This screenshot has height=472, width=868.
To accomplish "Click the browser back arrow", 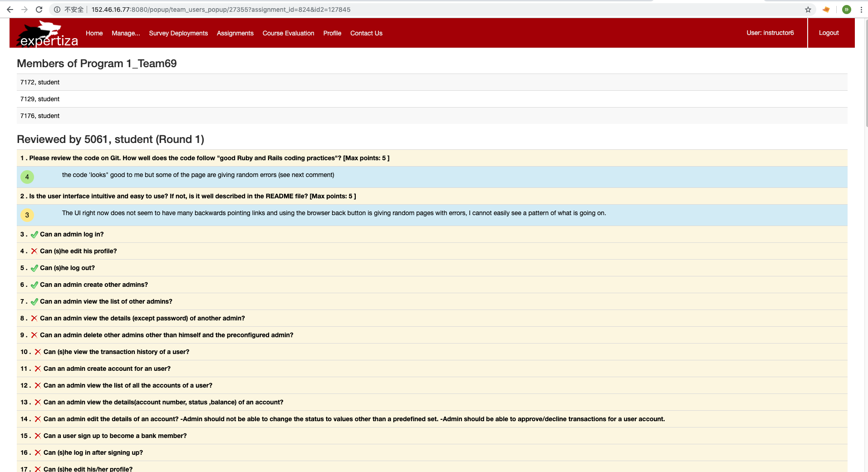I will tap(10, 10).
